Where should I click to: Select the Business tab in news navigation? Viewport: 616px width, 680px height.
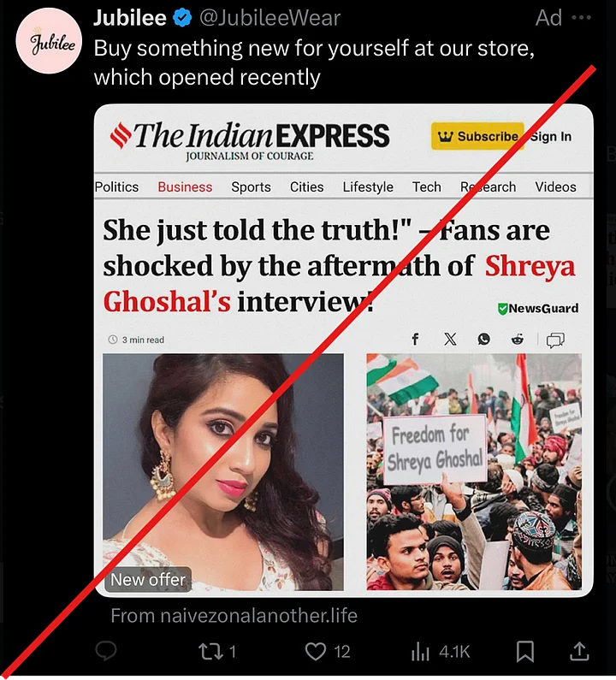pyautogui.click(x=185, y=187)
